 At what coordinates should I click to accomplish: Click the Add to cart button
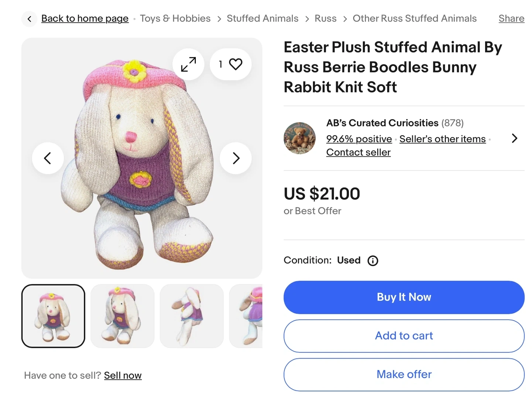[404, 336]
